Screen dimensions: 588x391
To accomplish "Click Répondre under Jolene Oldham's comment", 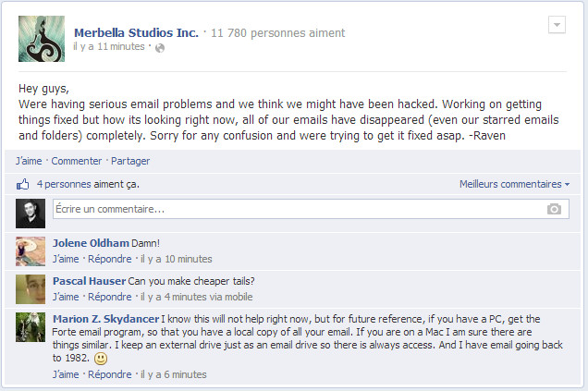I will pyautogui.click(x=109, y=259).
